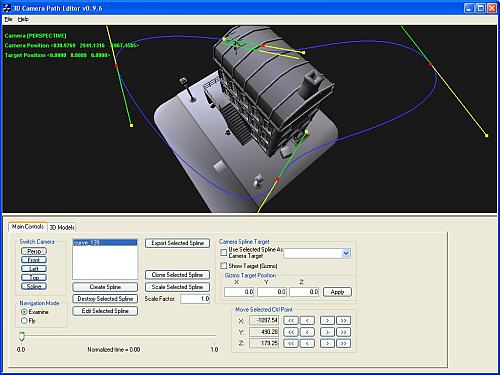Click the Scale Factor input field
The height and width of the screenshot is (375, 500).
pyautogui.click(x=195, y=299)
